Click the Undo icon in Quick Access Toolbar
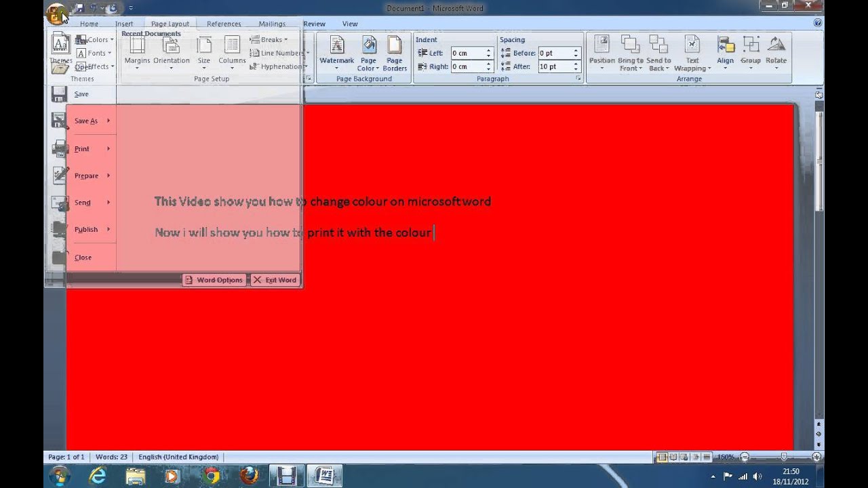 95,9
